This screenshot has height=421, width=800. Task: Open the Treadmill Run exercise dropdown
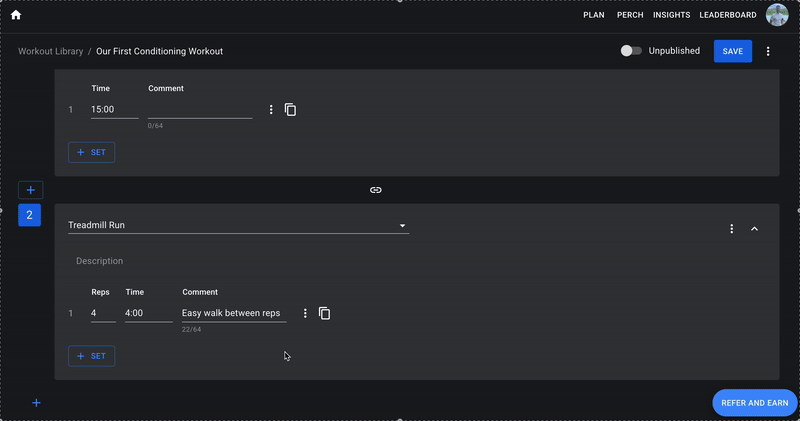(238, 225)
